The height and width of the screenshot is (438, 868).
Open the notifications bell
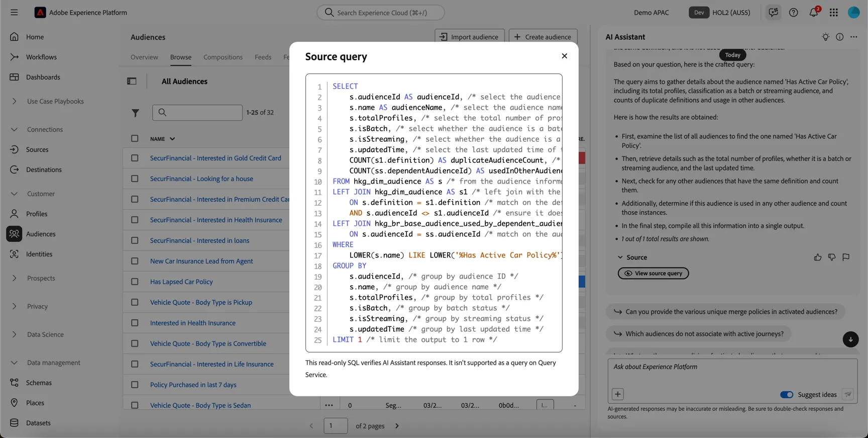pos(814,13)
